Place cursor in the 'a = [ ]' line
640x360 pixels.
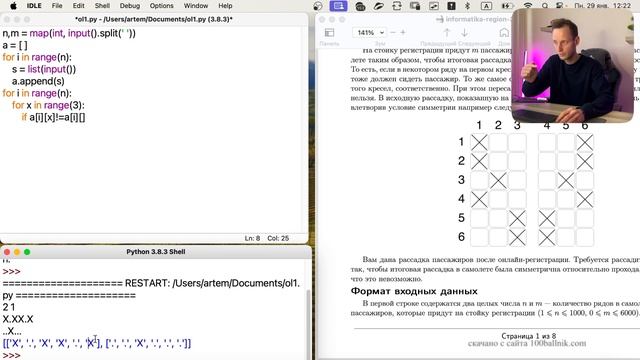[x=15, y=45]
